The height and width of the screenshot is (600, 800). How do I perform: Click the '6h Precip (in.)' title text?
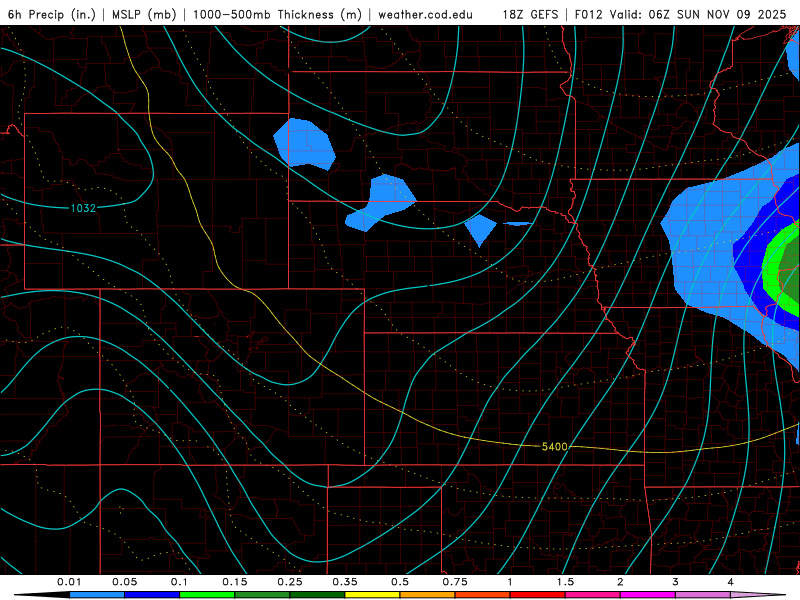(52, 14)
